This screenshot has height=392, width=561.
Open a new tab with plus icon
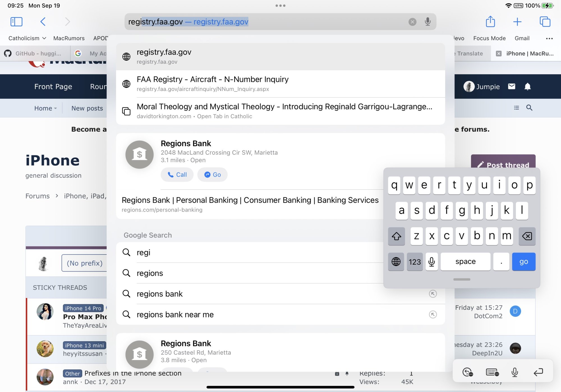tap(517, 22)
